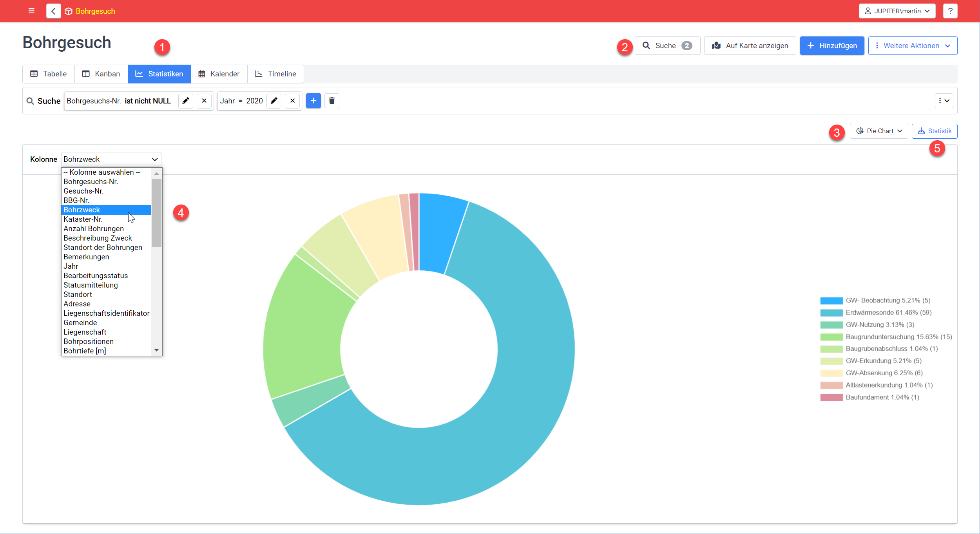This screenshot has height=534, width=980.
Task: Edit the Jahr = 2020 filter
Action: pyautogui.click(x=274, y=101)
